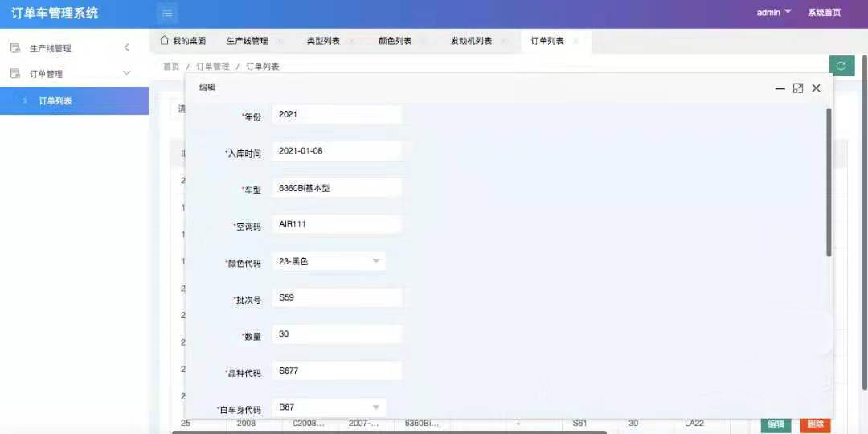Expand the 生产线管理 sidebar section
This screenshot has height=434, width=868.
[126, 48]
